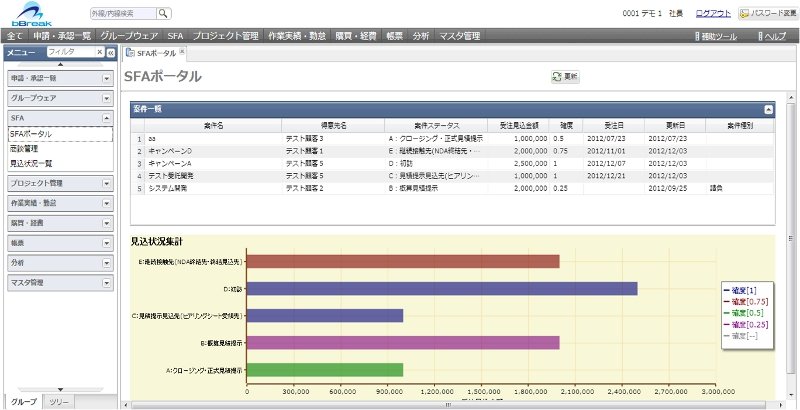Open the マスタ管理 top menu

pyautogui.click(x=460, y=36)
